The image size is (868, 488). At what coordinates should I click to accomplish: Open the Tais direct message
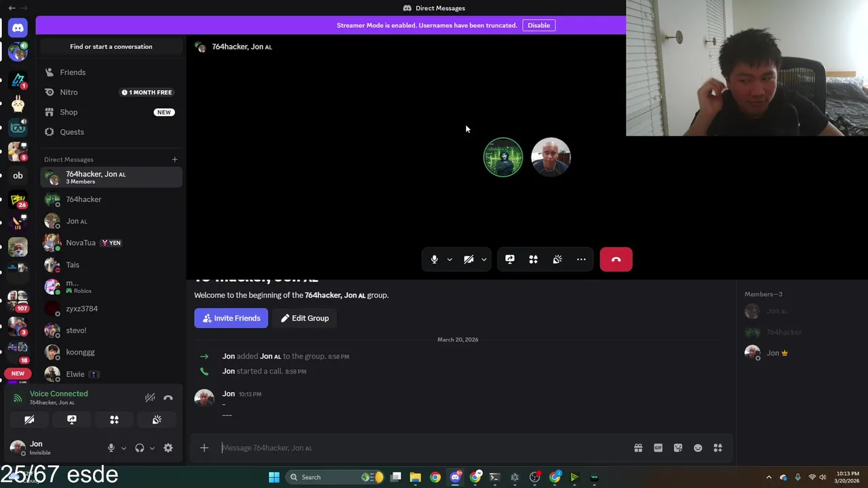point(111,265)
